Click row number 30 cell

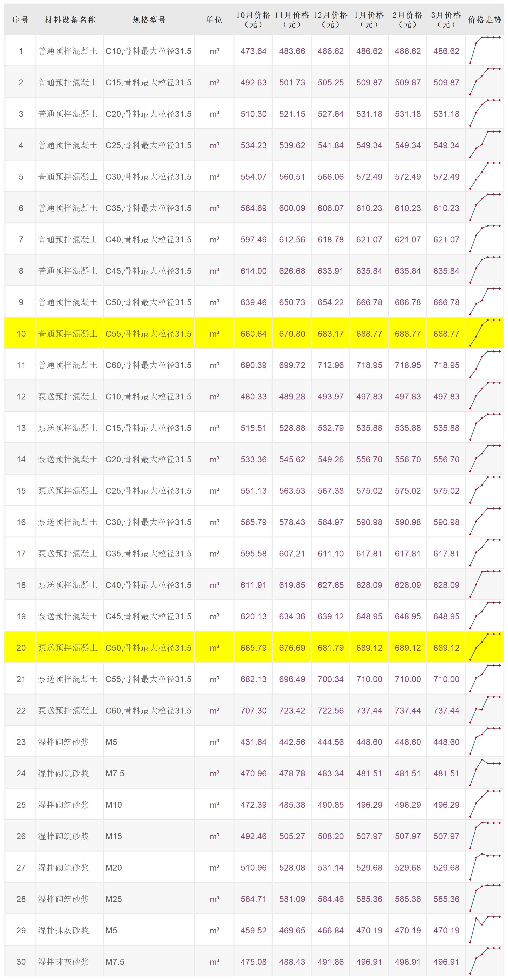[21, 961]
